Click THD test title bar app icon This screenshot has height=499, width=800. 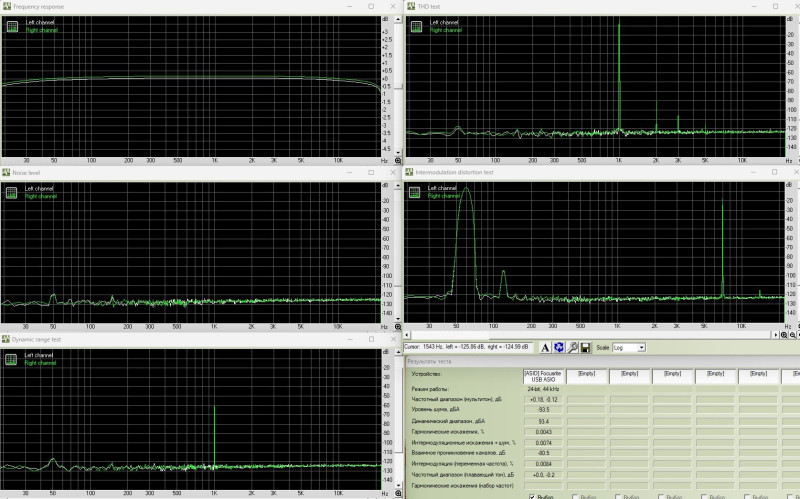(x=410, y=6)
